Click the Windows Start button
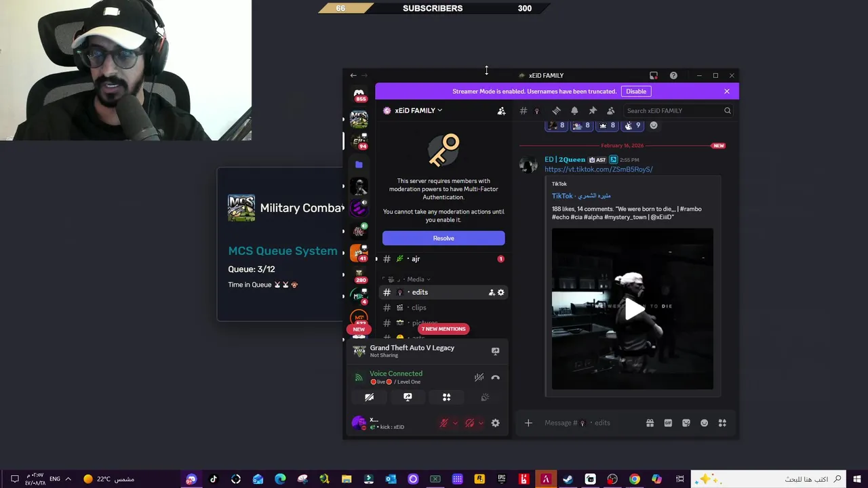This screenshot has width=868, height=488. [x=858, y=479]
